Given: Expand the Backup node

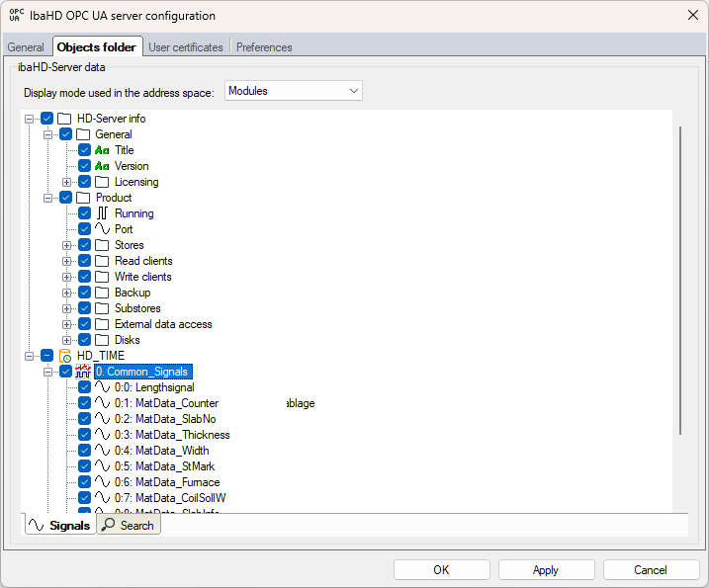Looking at the screenshot, I should (x=67, y=293).
